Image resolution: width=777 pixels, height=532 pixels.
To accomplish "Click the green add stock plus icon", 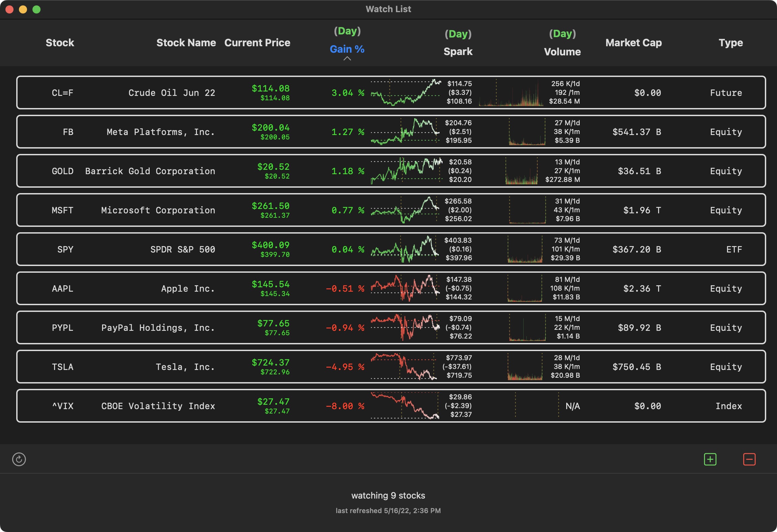I will click(710, 459).
